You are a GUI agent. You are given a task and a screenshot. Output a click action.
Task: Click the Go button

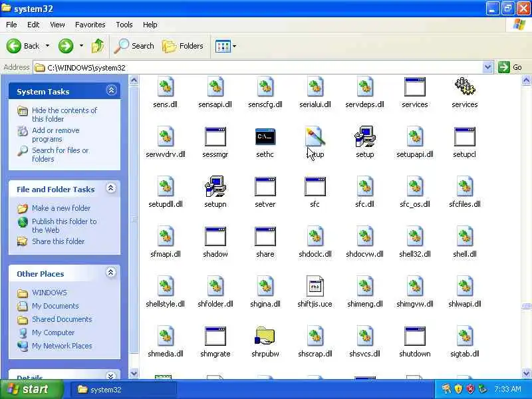511,67
